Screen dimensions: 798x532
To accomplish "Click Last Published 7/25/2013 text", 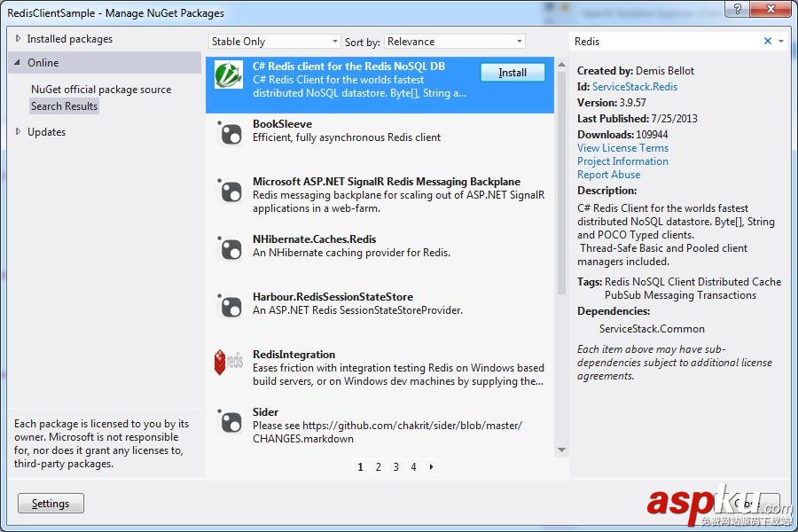I will point(638,119).
